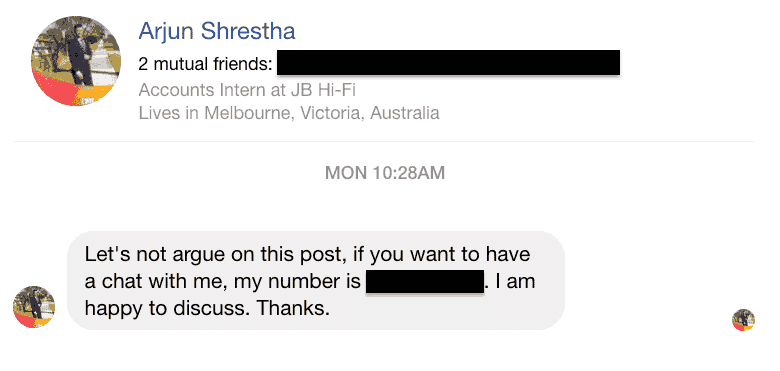This screenshot has width=780, height=371.
Task: Click "Lives in Melbourne, Victoria, Australia" text
Action: click(289, 113)
